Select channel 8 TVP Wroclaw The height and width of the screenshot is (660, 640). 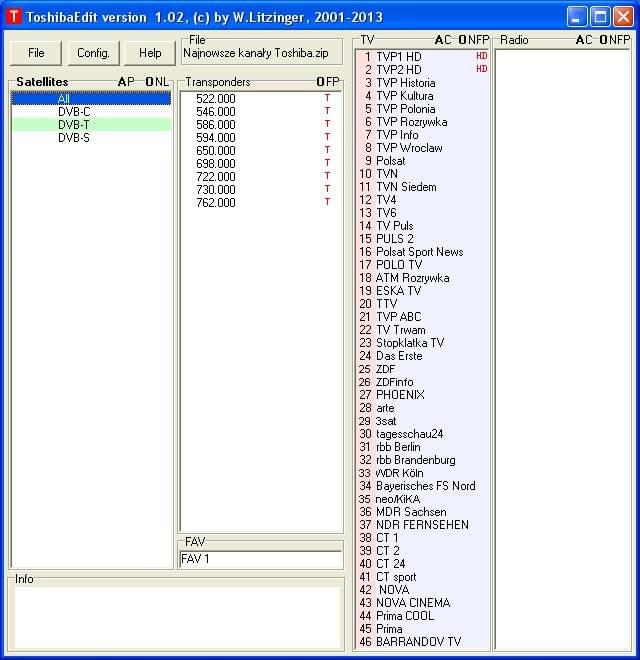[422, 148]
